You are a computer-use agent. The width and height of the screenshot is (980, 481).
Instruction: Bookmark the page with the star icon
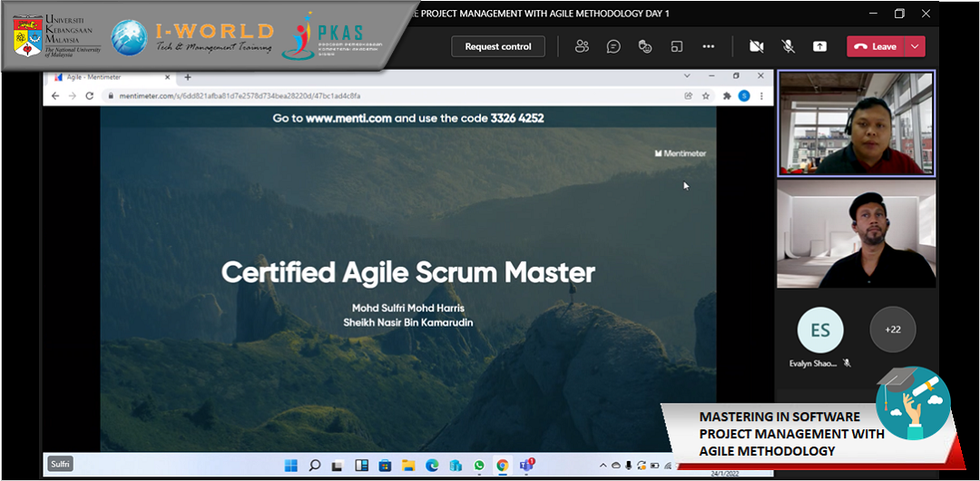tap(705, 95)
